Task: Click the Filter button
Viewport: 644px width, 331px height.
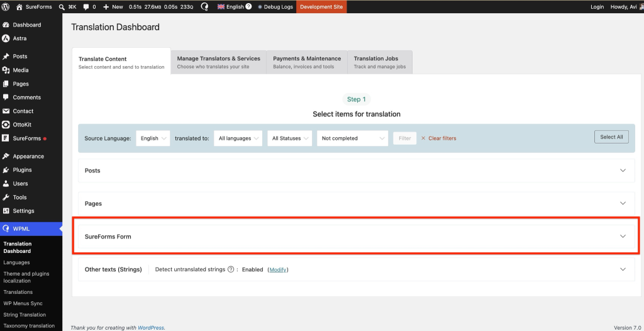Action: coord(404,138)
